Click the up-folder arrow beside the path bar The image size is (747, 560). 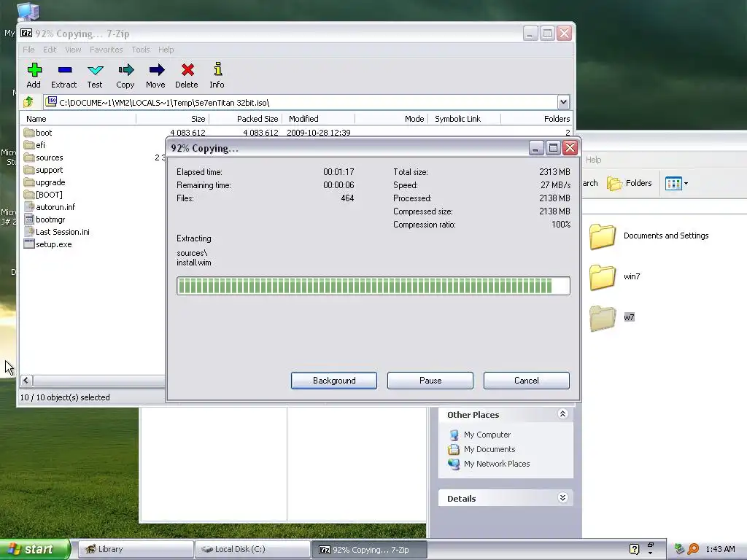coord(28,102)
